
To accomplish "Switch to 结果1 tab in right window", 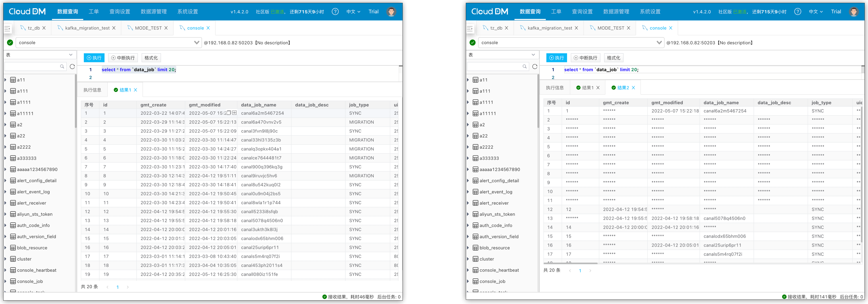I will click(587, 88).
